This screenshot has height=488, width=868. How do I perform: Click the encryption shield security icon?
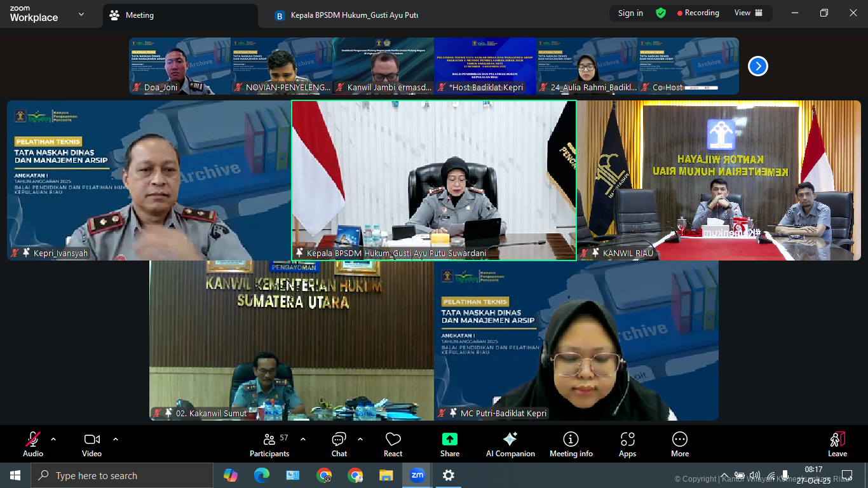coord(661,13)
